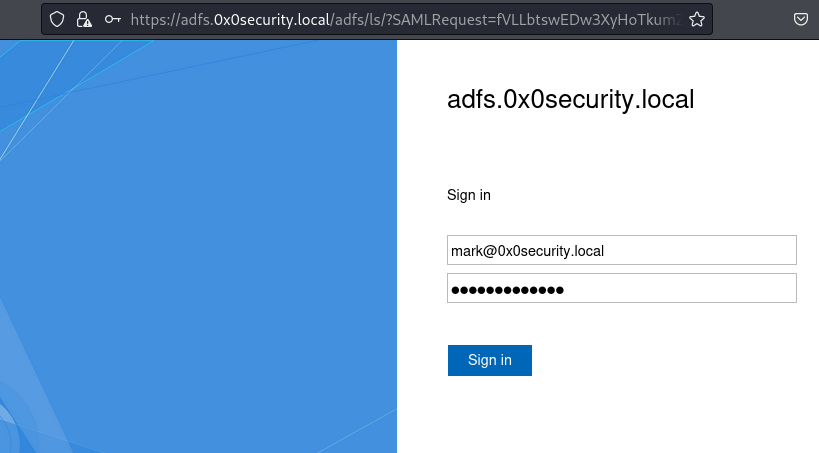Save page using the Pocket icon

[801, 19]
